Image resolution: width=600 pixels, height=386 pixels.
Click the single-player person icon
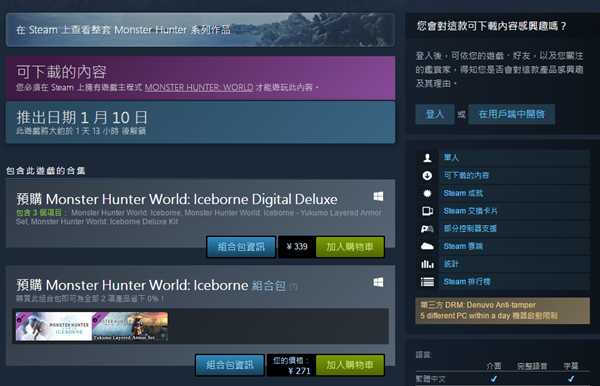point(427,158)
